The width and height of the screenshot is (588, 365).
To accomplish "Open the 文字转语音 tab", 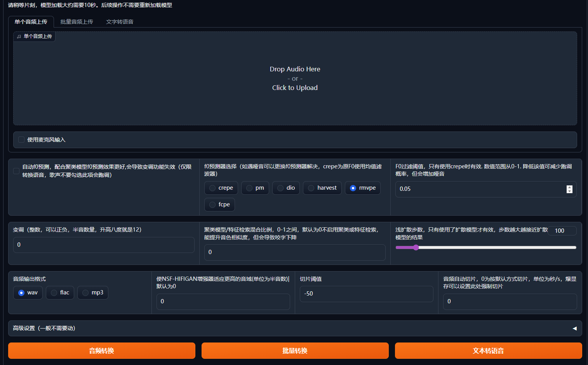I will [120, 22].
